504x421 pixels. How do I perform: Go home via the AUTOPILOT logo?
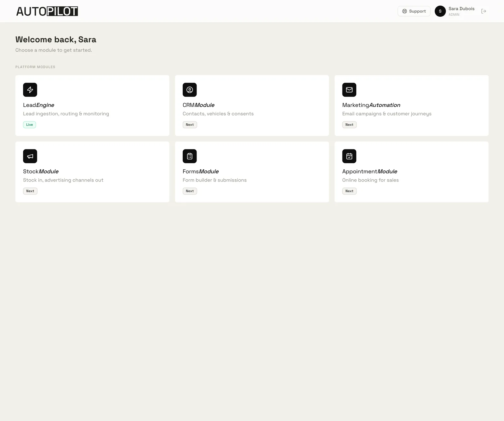(47, 11)
